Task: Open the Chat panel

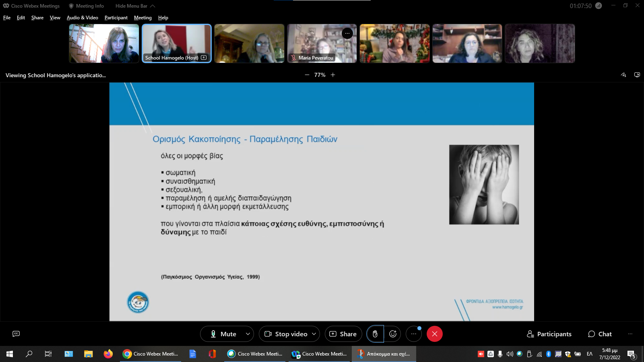Action: click(600, 334)
